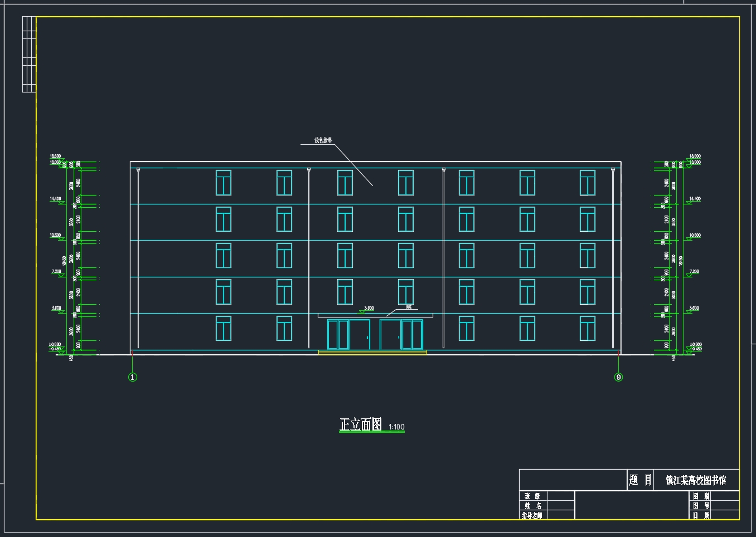This screenshot has height=537, width=756.
Task: Select the left 7.200 elevation marker
Action: [56, 272]
